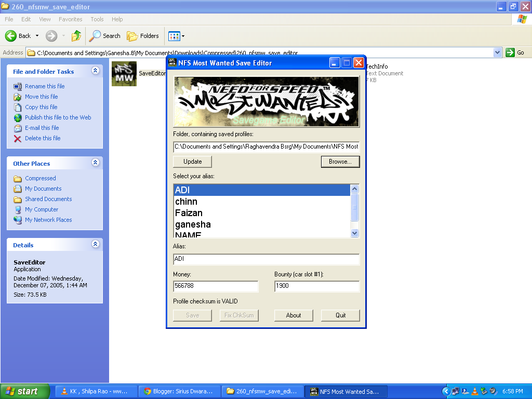Click the Alias text field
Viewport: 532px width, 399px height.
[266, 259]
